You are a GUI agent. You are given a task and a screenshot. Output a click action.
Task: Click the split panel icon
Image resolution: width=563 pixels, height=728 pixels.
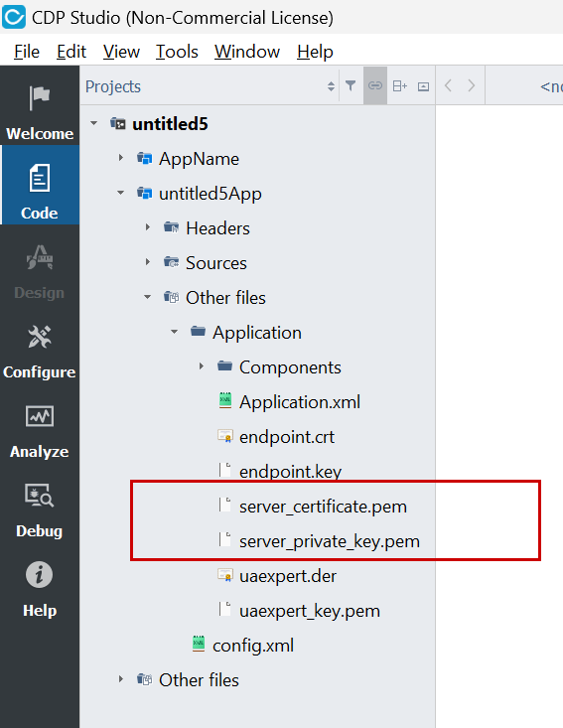(399, 85)
